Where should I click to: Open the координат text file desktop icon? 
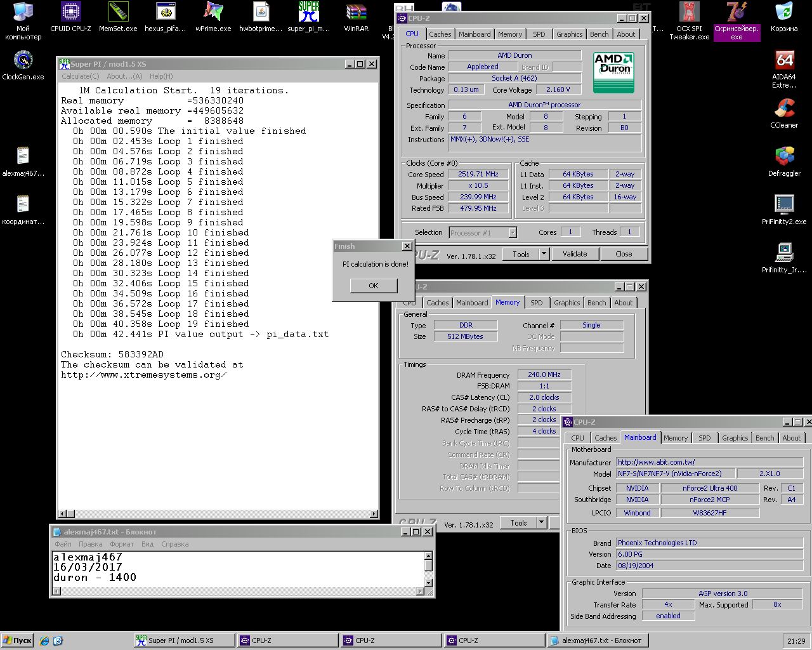(x=23, y=210)
